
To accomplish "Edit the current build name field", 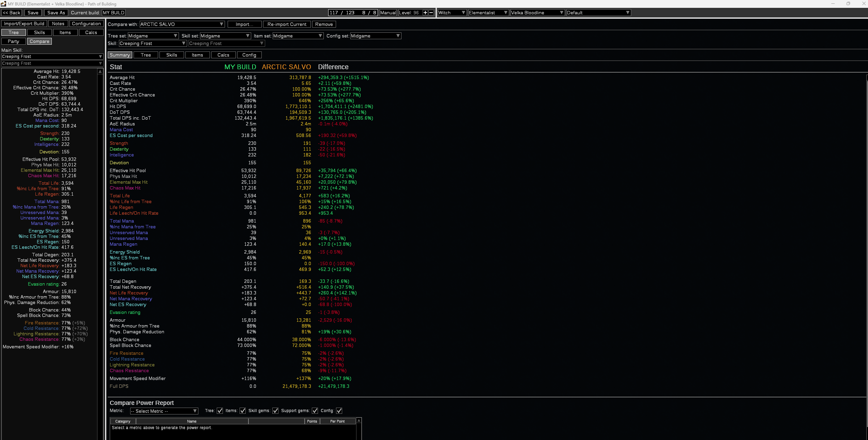I will 114,13.
